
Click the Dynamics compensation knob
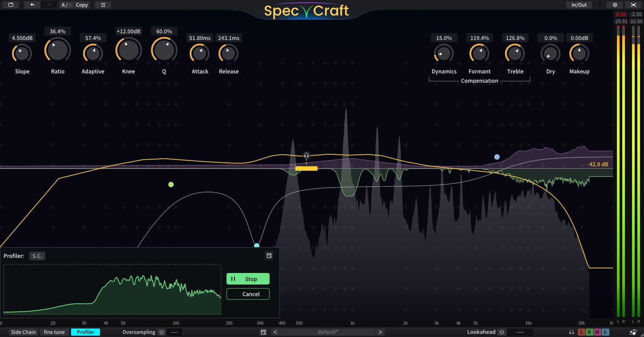pyautogui.click(x=444, y=54)
